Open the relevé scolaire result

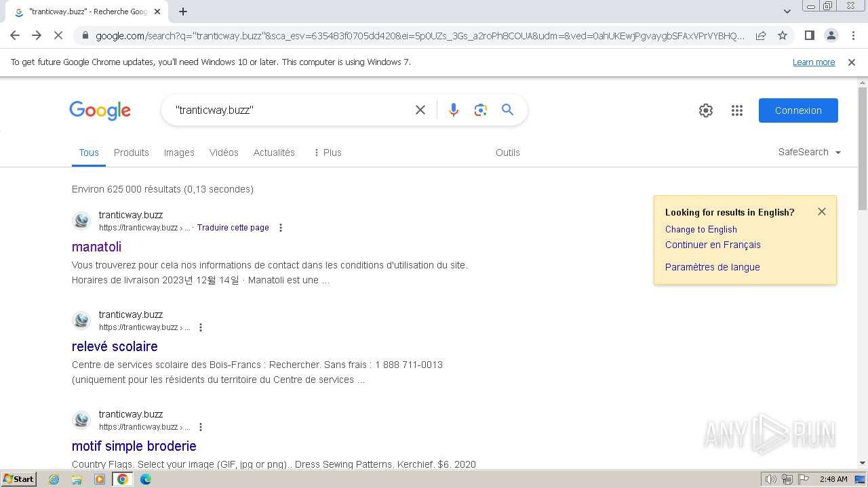pyautogui.click(x=115, y=346)
